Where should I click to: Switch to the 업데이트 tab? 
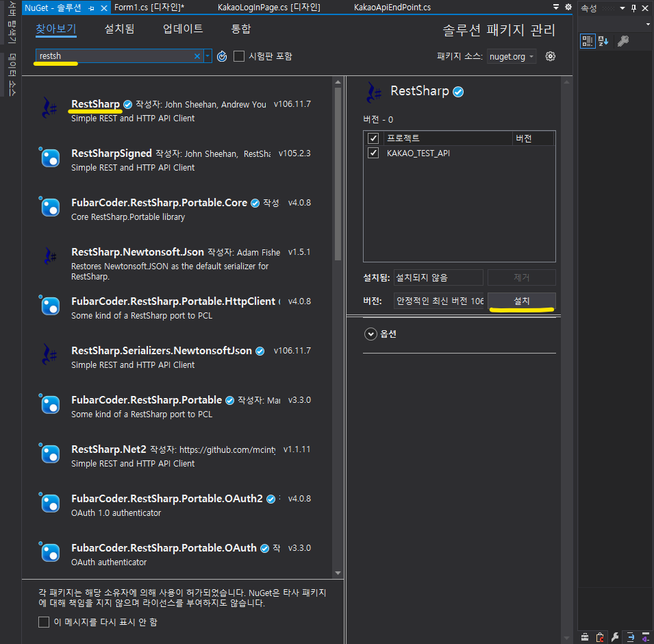(x=183, y=29)
